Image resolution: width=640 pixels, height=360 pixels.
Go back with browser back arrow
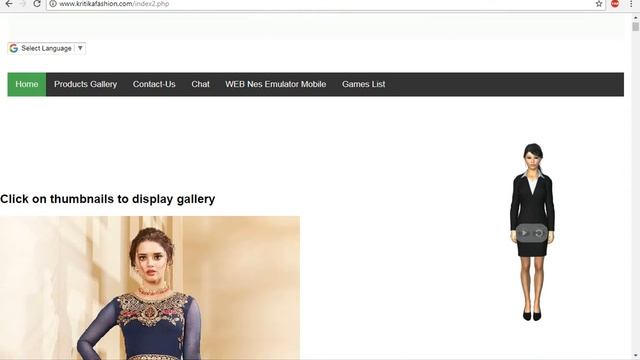[x=9, y=4]
